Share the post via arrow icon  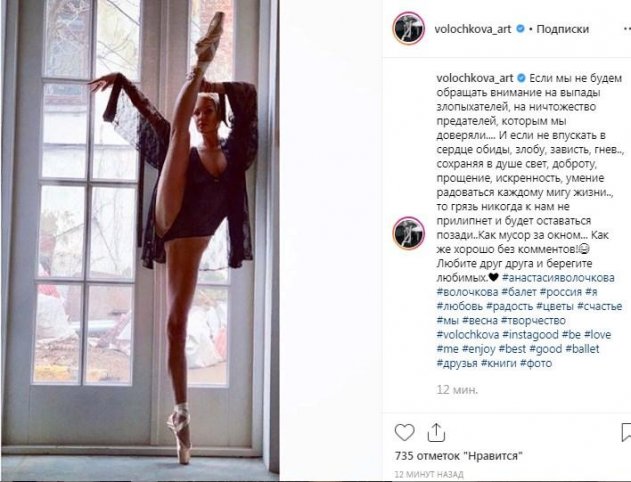pos(436,433)
